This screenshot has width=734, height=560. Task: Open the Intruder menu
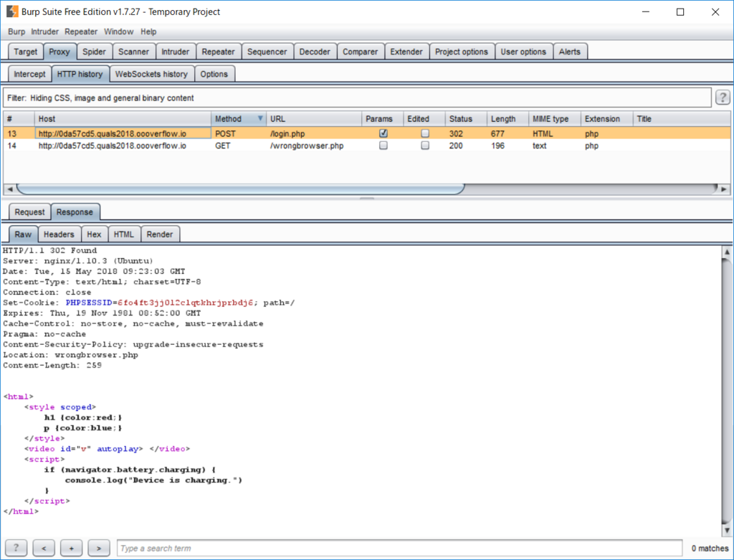[x=44, y=32]
